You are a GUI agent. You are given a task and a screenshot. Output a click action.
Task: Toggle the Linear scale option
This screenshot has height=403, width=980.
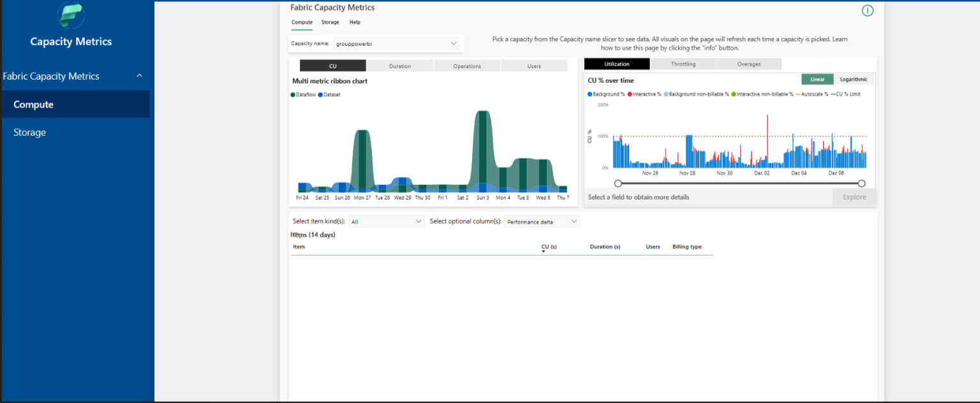click(817, 79)
